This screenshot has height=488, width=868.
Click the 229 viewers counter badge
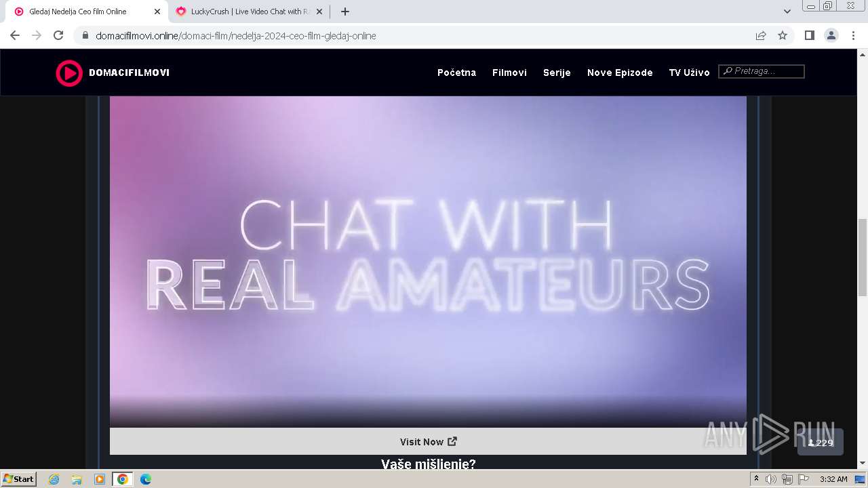pos(821,443)
